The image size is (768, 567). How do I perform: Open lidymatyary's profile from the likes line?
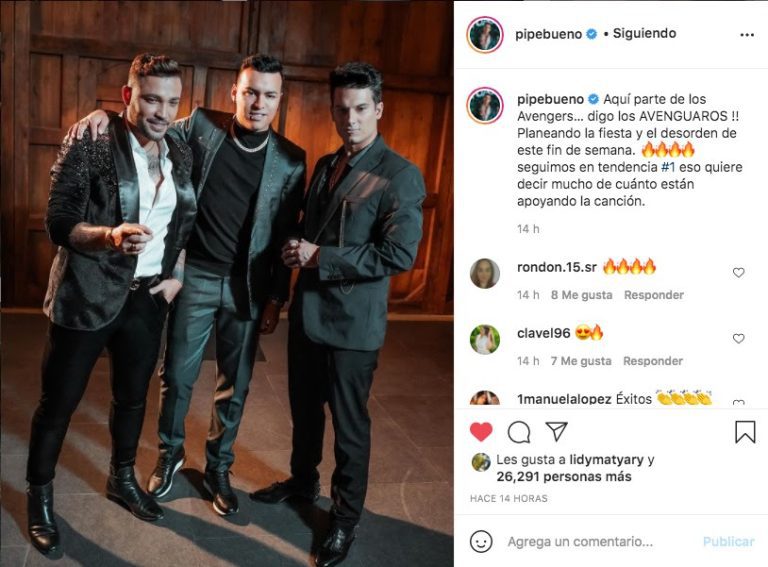606,460
